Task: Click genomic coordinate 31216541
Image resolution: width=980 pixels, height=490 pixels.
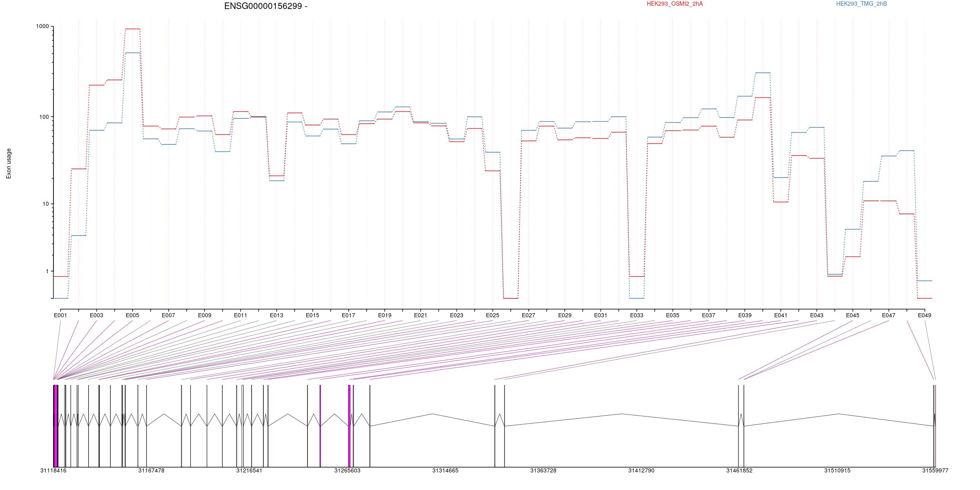Action: 249,470
